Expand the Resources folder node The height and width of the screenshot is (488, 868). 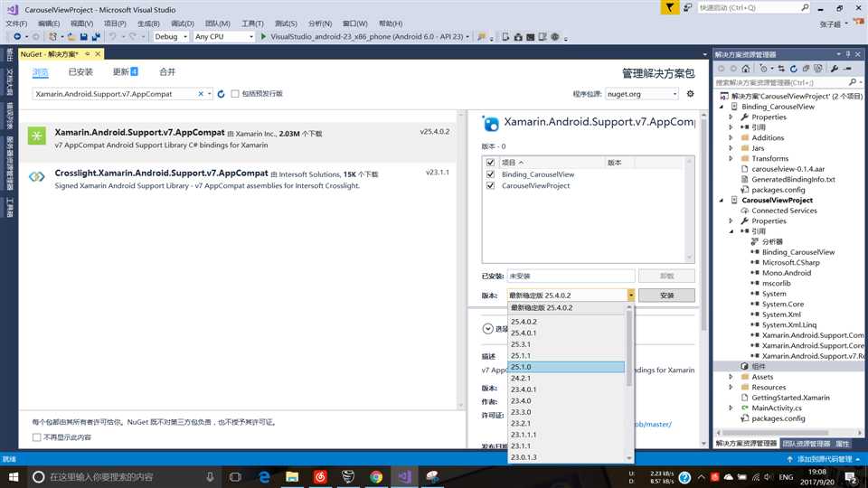[731, 388]
